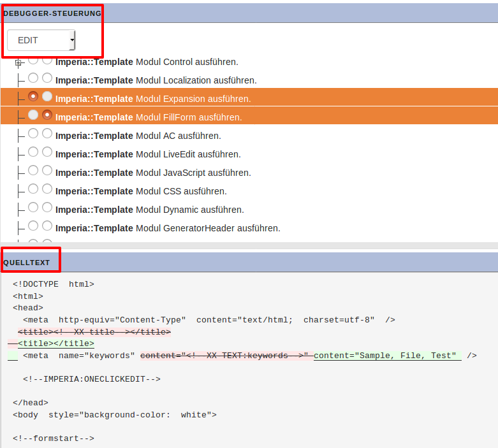Click inserted 'Sample, File, Test' content text
Image resolution: width=498 pixels, height=448 pixels.
(x=388, y=356)
